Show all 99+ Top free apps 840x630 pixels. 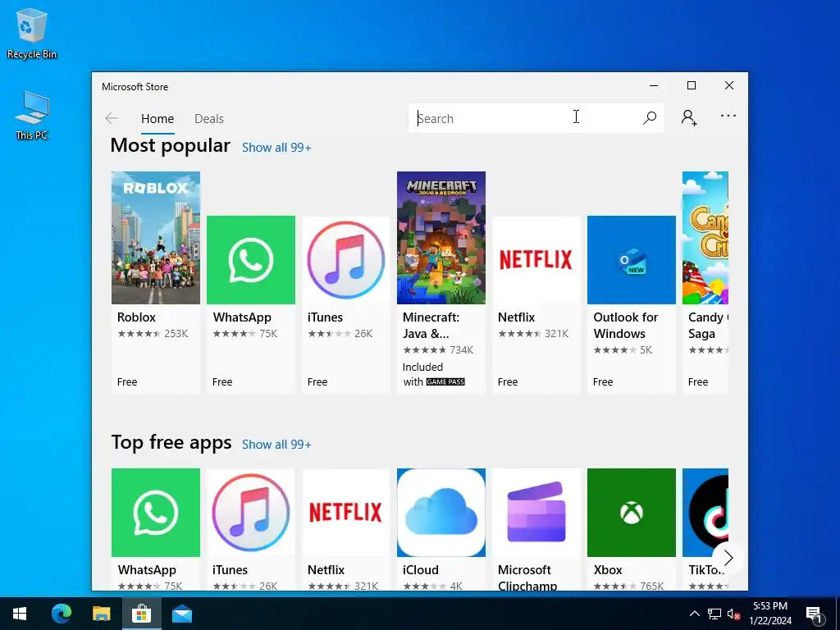pyautogui.click(x=276, y=444)
